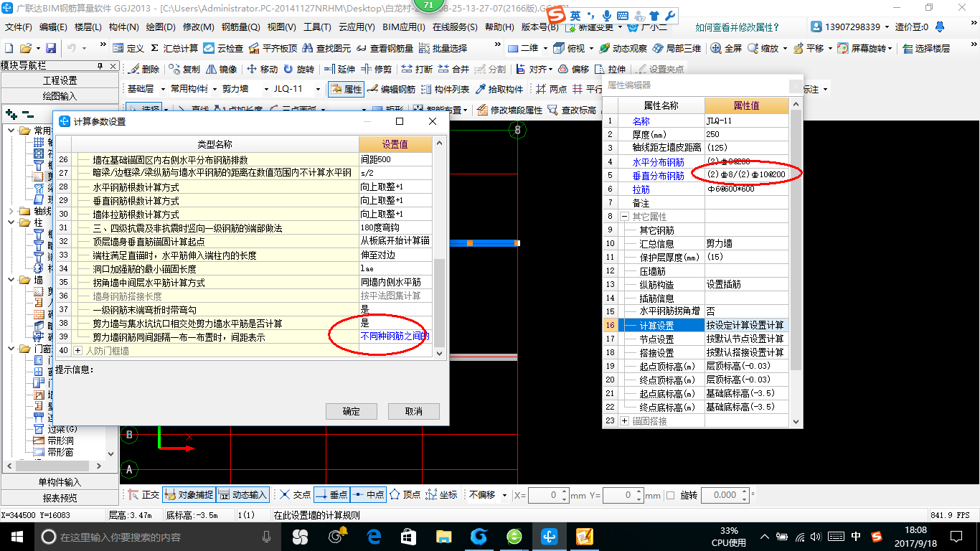The image size is (980, 551).
Task: Open the 工具(T) menu
Action: click(x=317, y=27)
